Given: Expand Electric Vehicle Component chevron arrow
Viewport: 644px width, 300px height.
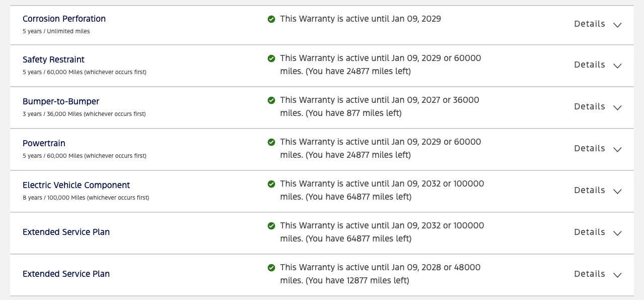Looking at the screenshot, I should pyautogui.click(x=617, y=191).
